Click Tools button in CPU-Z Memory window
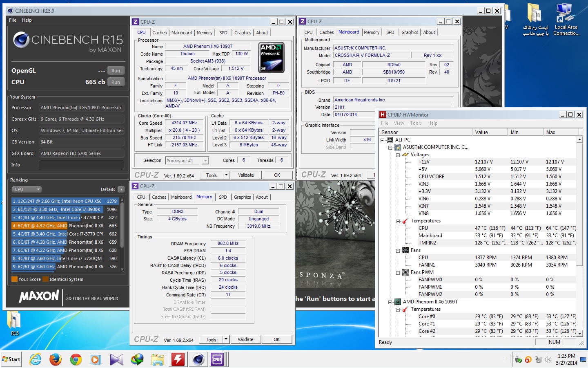Image resolution: width=588 pixels, height=368 pixels. 211,339
